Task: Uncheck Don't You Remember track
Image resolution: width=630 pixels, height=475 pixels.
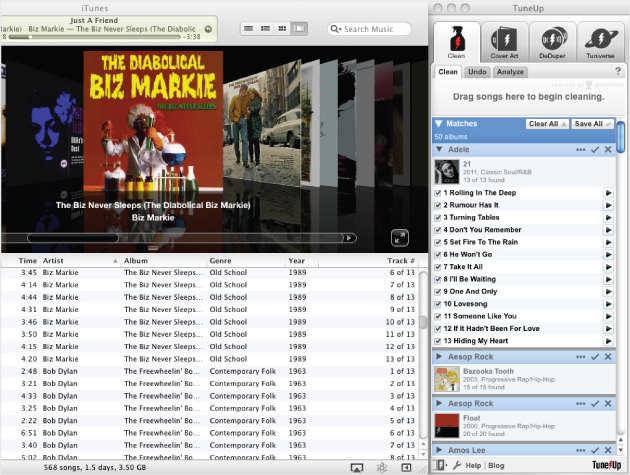Action: point(438,230)
